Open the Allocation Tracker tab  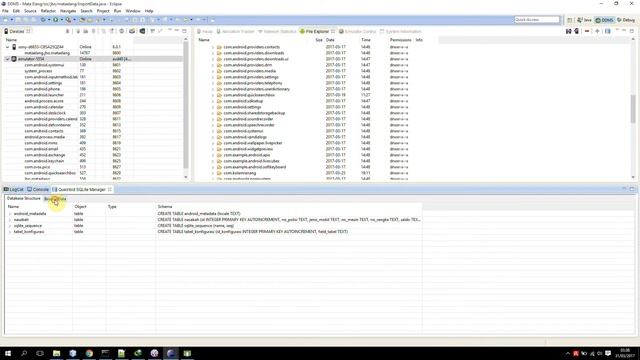pos(235,31)
